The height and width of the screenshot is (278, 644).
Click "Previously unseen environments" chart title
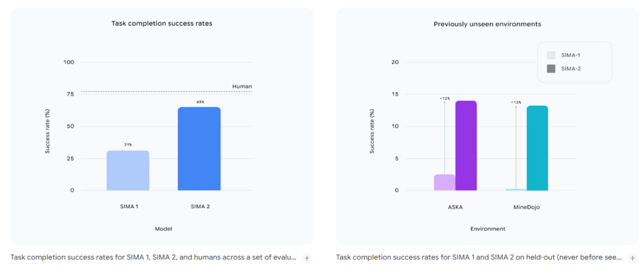(x=487, y=24)
